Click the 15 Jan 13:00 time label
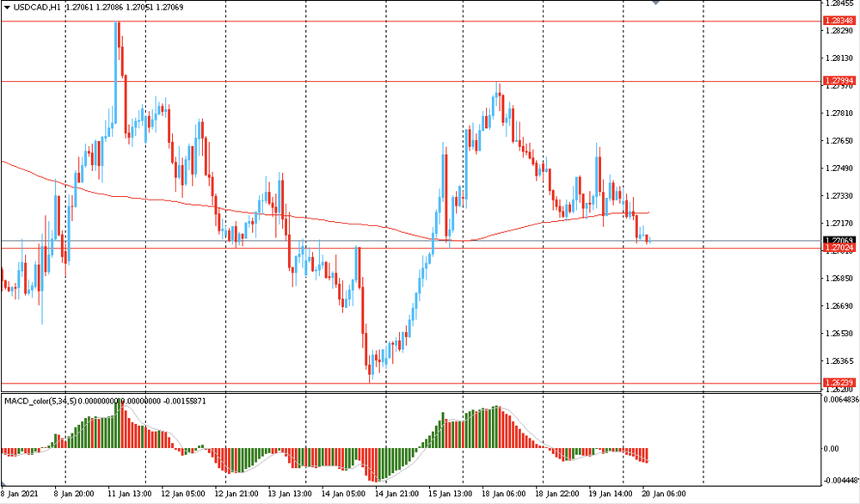The width and height of the screenshot is (860, 504). [x=450, y=495]
